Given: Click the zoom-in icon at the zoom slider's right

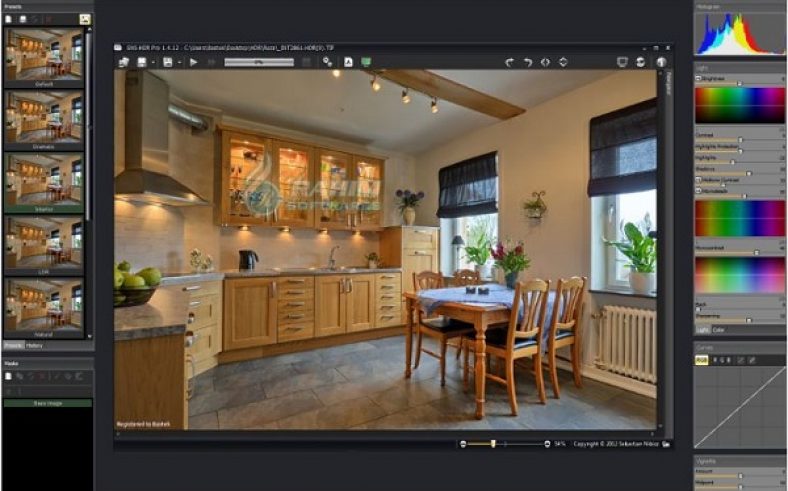Looking at the screenshot, I should coord(547,444).
